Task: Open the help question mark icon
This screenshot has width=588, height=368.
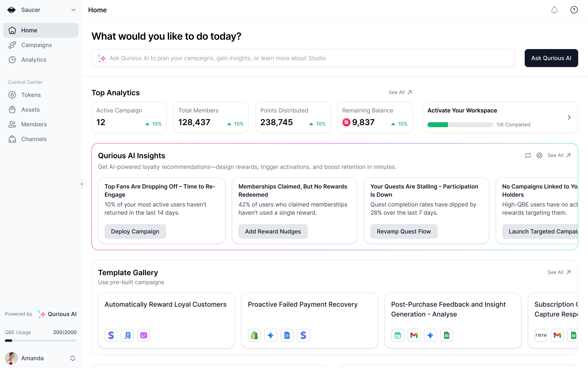Action: click(574, 10)
